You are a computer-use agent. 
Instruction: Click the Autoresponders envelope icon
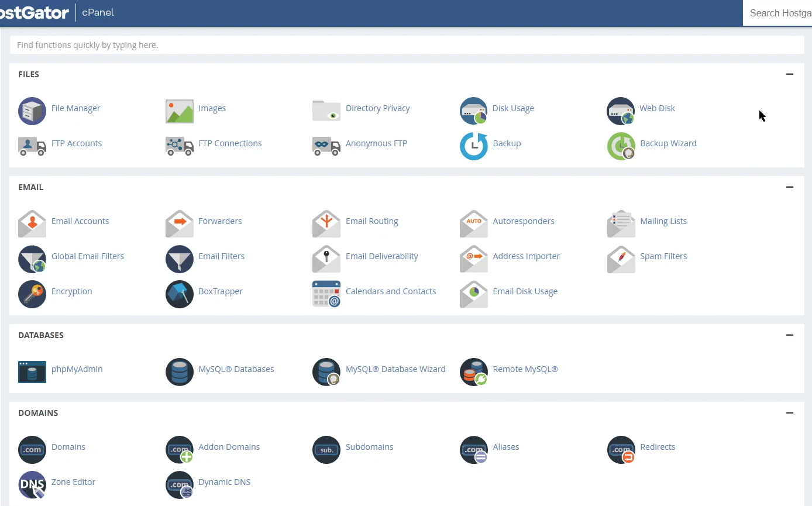[474, 223]
